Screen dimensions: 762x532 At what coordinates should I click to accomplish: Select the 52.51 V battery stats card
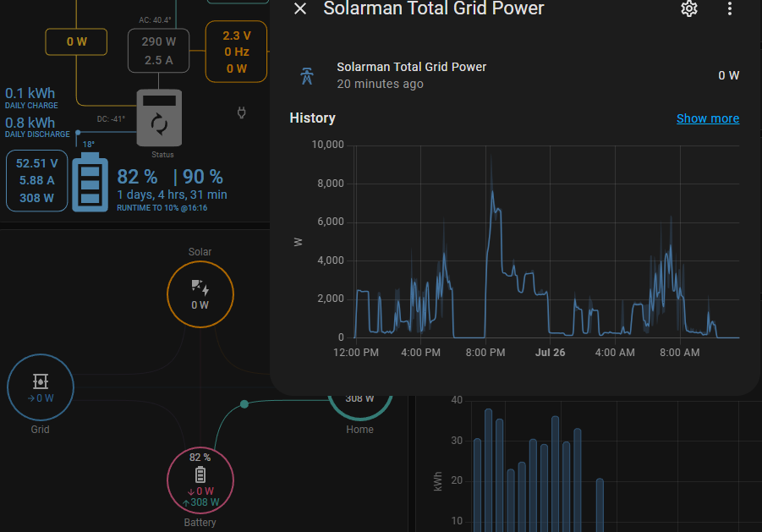(x=36, y=180)
